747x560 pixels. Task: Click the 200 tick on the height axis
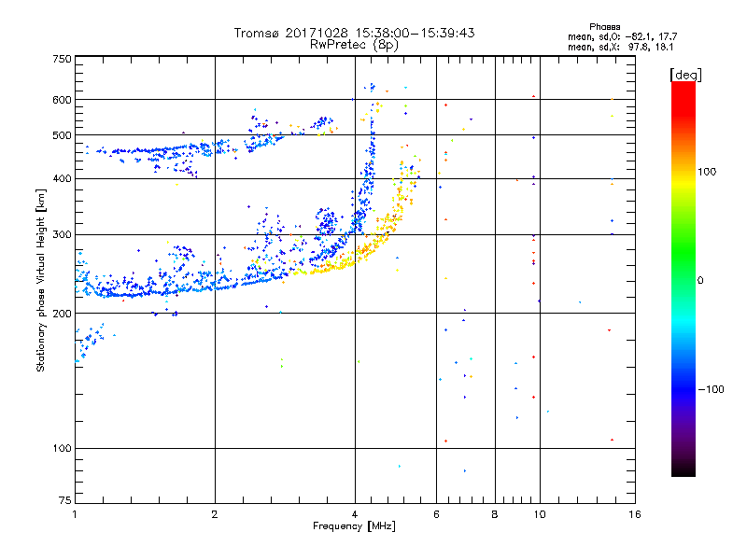[x=63, y=314]
